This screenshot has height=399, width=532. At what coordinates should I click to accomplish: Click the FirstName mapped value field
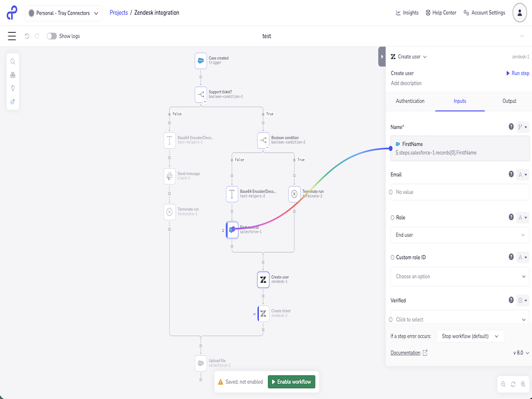459,148
